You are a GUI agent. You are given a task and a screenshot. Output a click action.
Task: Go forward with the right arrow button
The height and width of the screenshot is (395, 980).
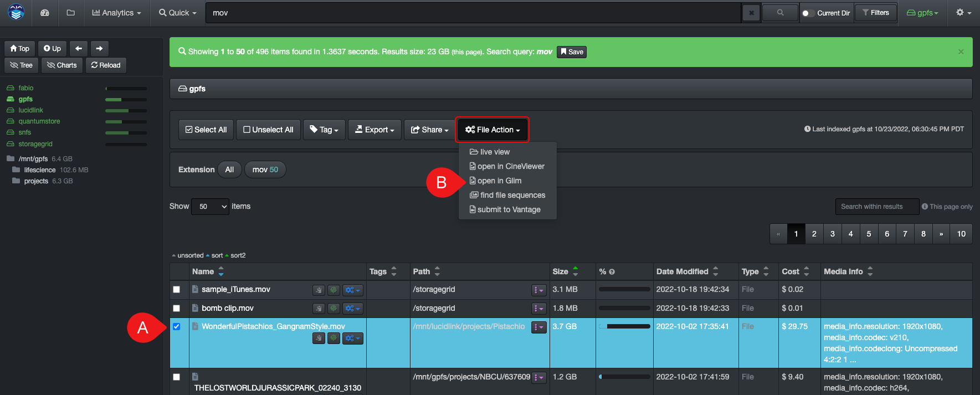tap(99, 49)
